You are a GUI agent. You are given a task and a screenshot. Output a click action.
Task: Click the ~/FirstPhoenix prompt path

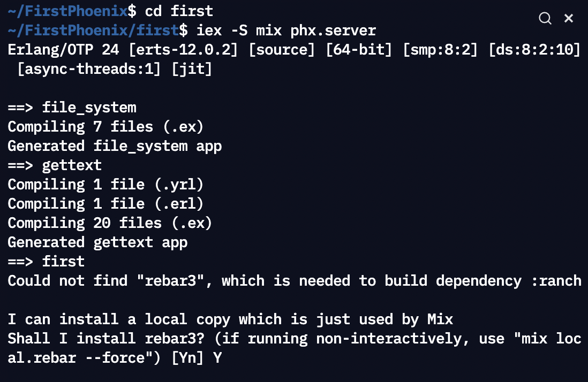point(67,11)
